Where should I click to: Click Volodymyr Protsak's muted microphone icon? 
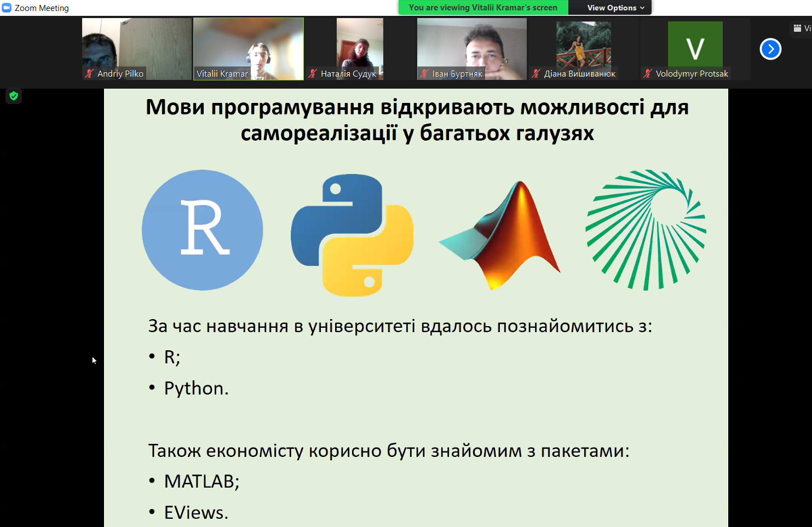pos(648,73)
